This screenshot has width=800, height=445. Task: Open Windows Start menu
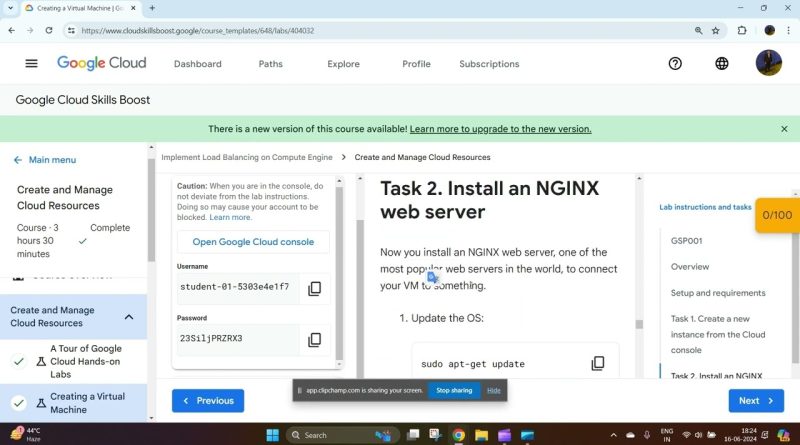273,435
